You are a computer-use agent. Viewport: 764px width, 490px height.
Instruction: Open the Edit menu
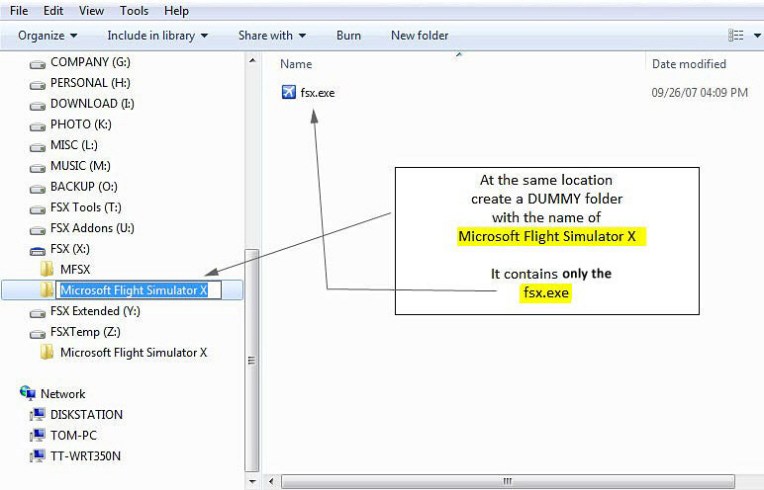coord(53,10)
